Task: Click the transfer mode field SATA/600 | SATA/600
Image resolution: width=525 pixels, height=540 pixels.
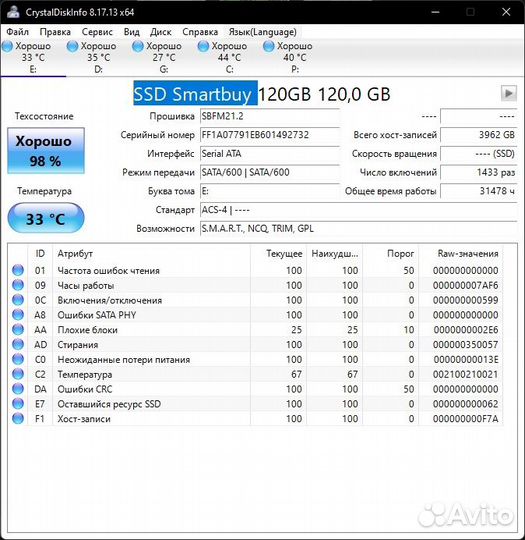Action: [x=270, y=172]
